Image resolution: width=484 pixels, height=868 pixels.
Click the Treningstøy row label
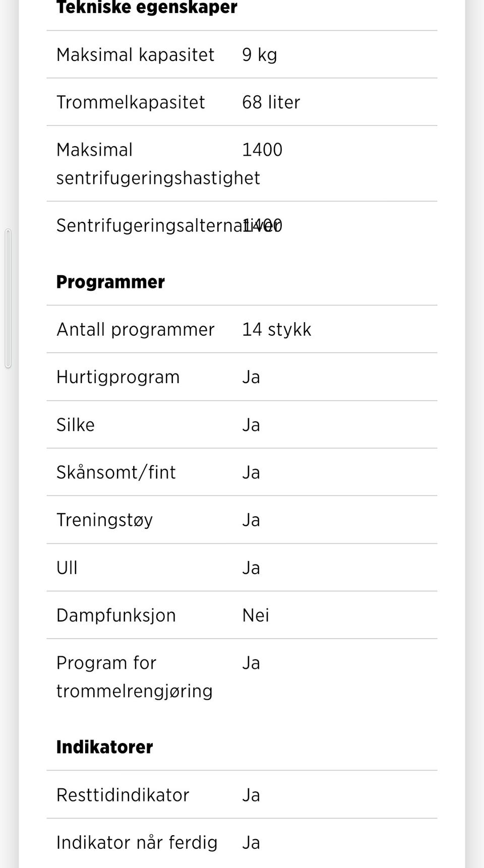104,520
